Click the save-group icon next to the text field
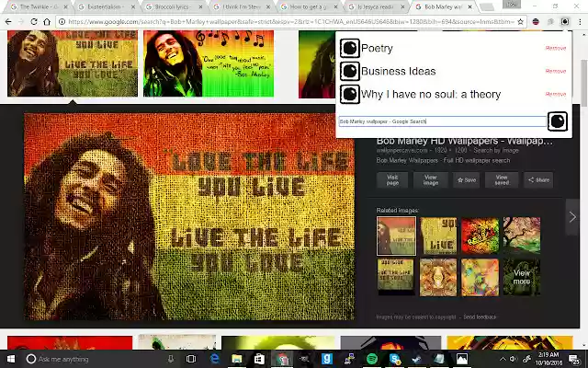Image resolution: width=588 pixels, height=368 pixels. click(x=558, y=121)
